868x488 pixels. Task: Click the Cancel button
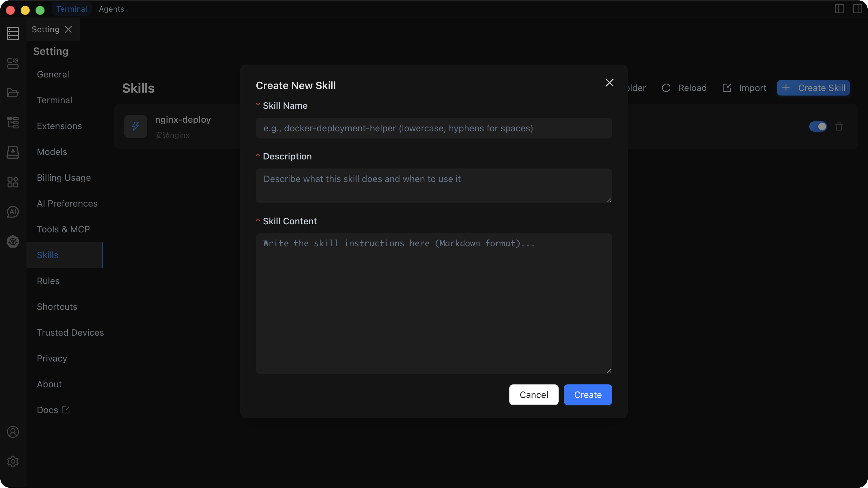(533, 395)
